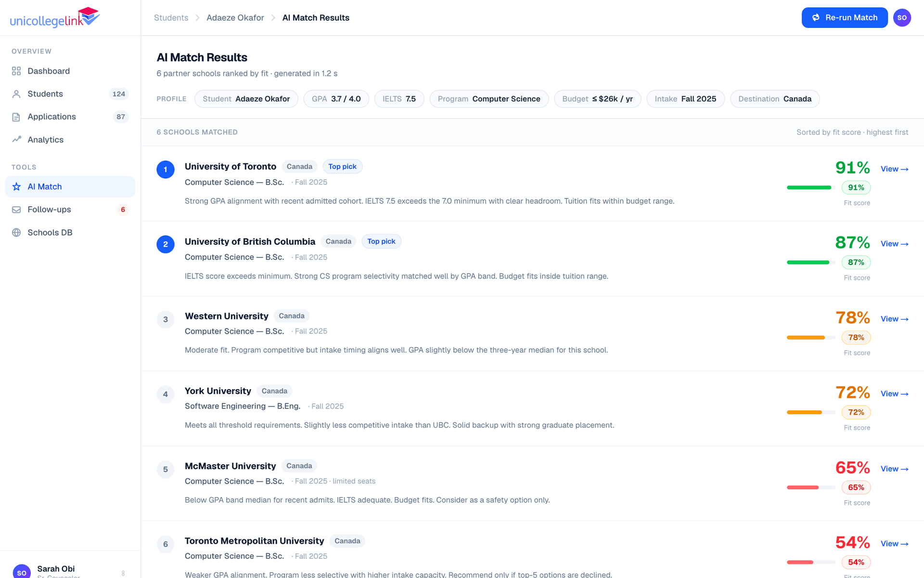The height and width of the screenshot is (578, 924).
Task: Click the Sarah Obi name in sidebar footer
Action: click(x=56, y=569)
